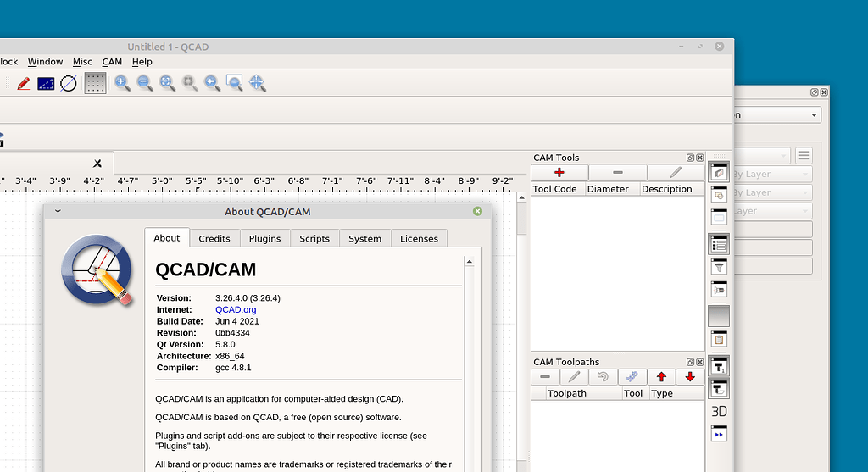Image resolution: width=868 pixels, height=472 pixels.
Task: Toggle the Property Editor list icon
Action: pos(719,244)
